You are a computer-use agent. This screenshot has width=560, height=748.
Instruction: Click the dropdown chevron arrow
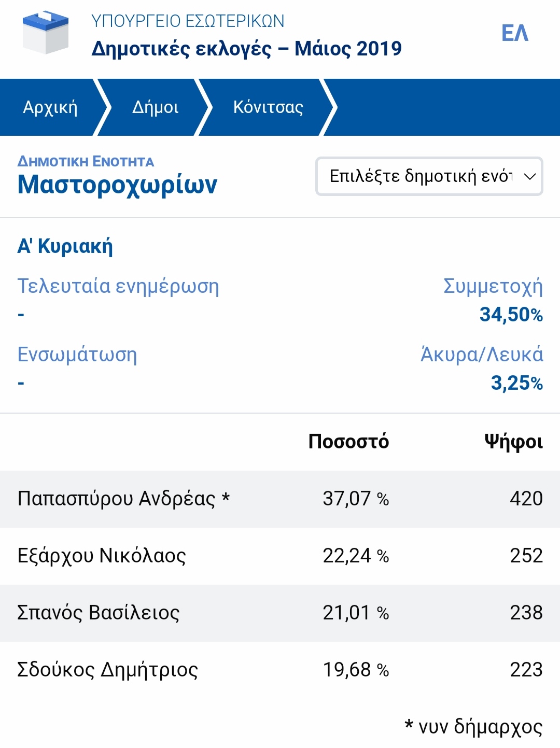click(529, 177)
